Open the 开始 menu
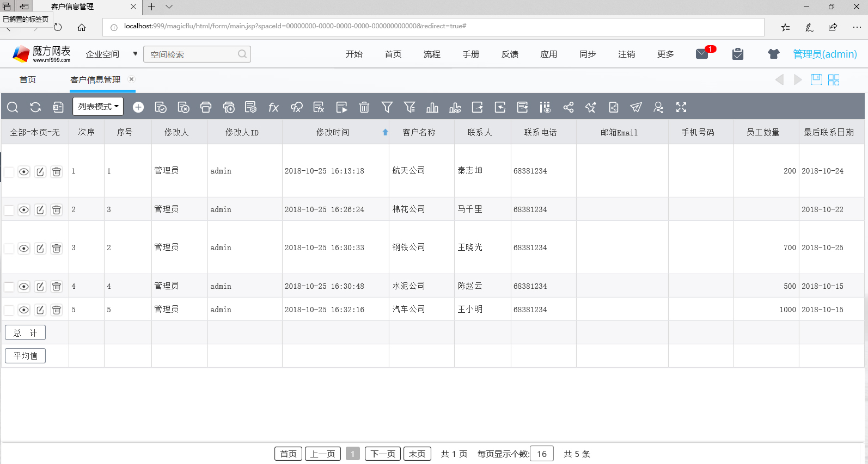This screenshot has height=464, width=868. click(354, 54)
